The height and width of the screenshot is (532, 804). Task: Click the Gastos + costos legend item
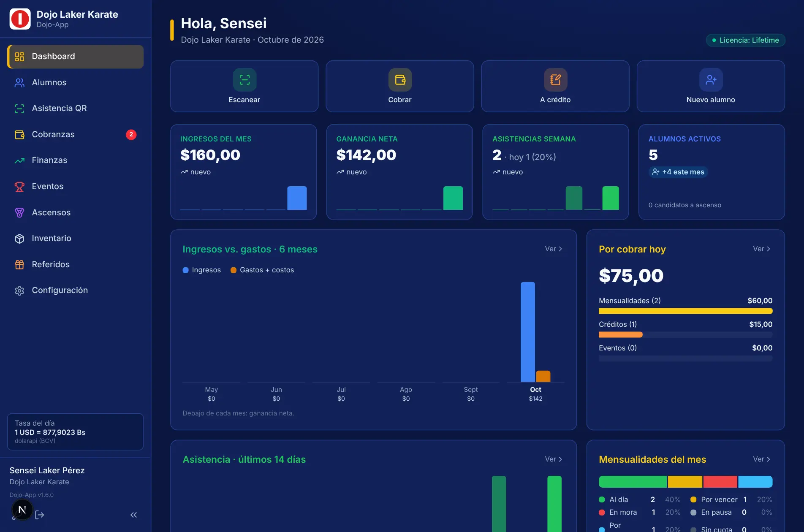coord(262,270)
